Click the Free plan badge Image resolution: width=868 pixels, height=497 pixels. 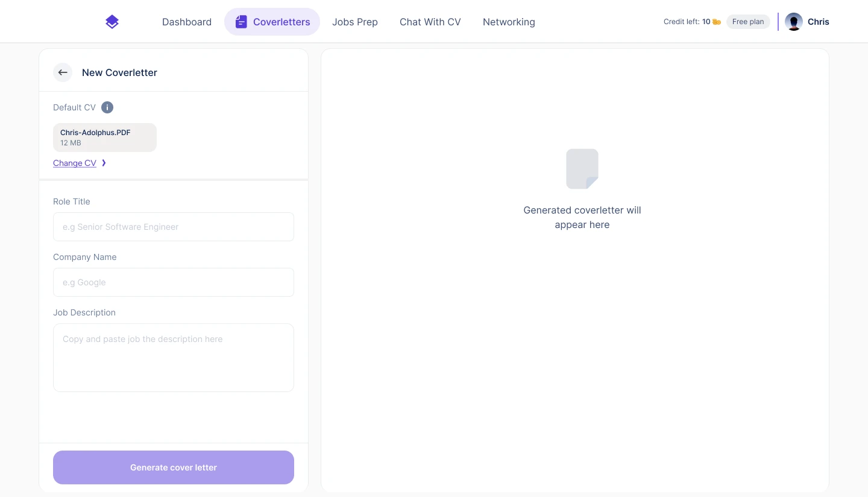[748, 22]
